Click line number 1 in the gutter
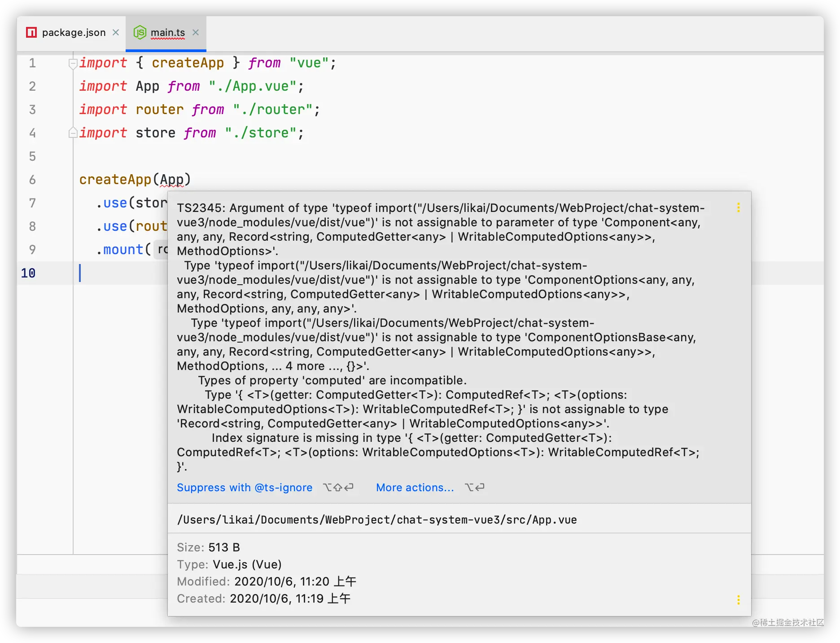This screenshot has height=643, width=840. [32, 63]
